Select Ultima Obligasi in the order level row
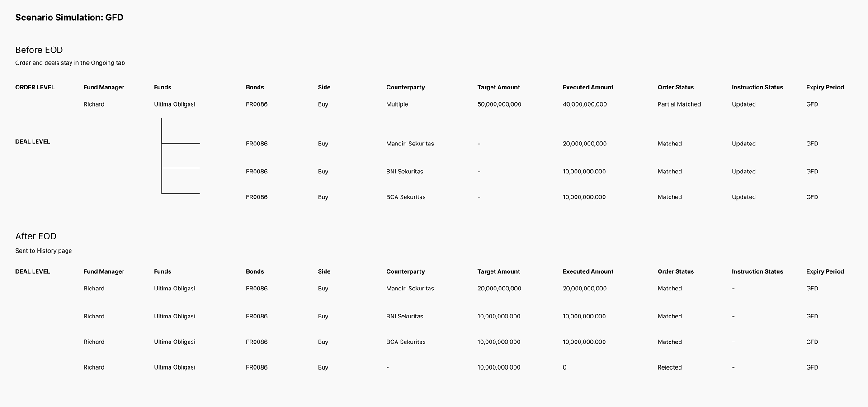 (175, 104)
